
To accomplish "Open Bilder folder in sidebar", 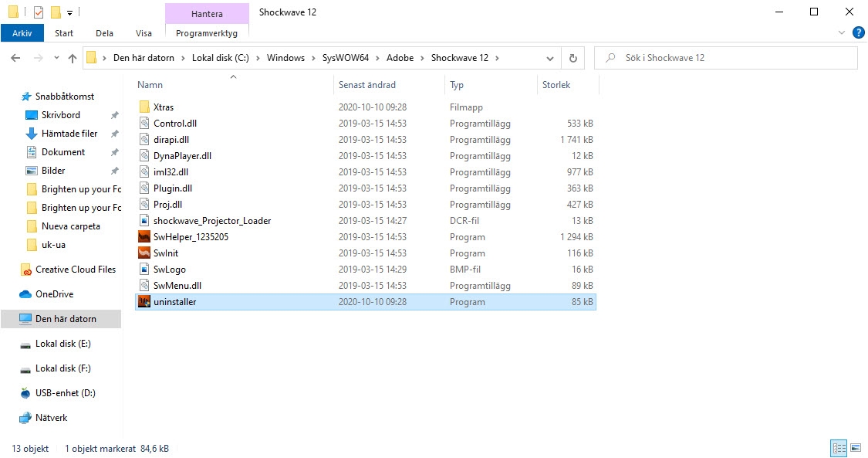I will [x=46, y=171].
